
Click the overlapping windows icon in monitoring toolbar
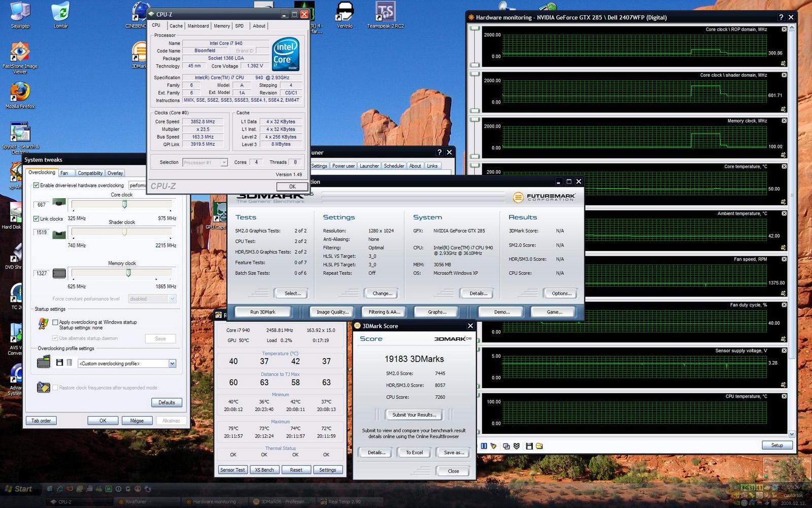[506, 446]
